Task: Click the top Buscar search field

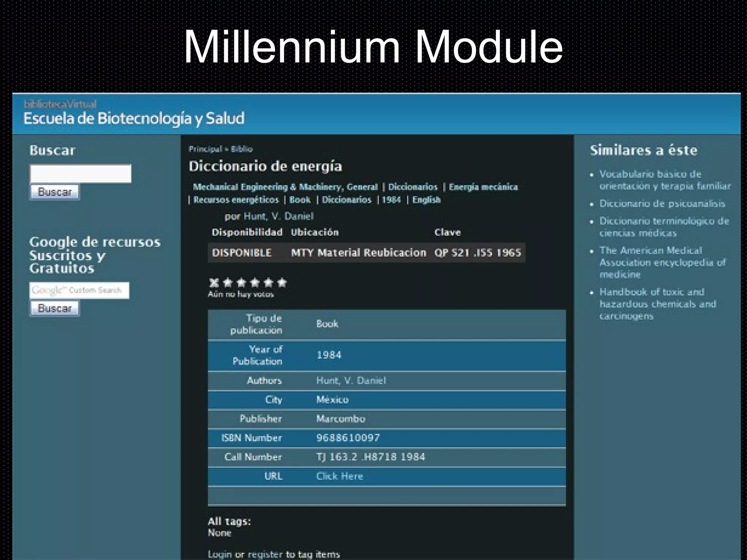Action: (81, 174)
